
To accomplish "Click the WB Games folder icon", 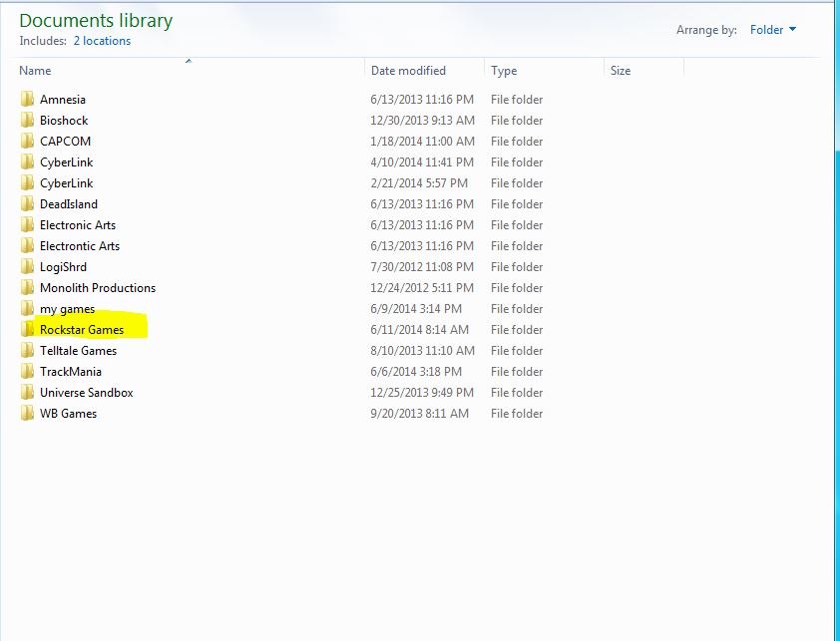I will click(x=27, y=413).
